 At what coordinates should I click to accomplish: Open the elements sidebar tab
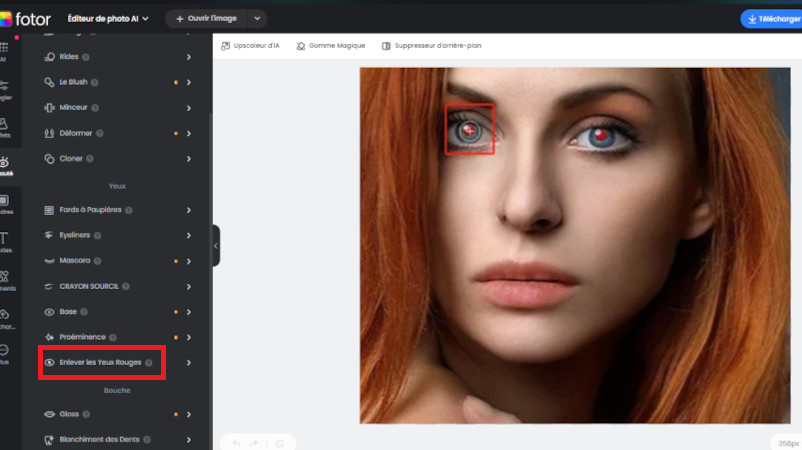point(6,280)
